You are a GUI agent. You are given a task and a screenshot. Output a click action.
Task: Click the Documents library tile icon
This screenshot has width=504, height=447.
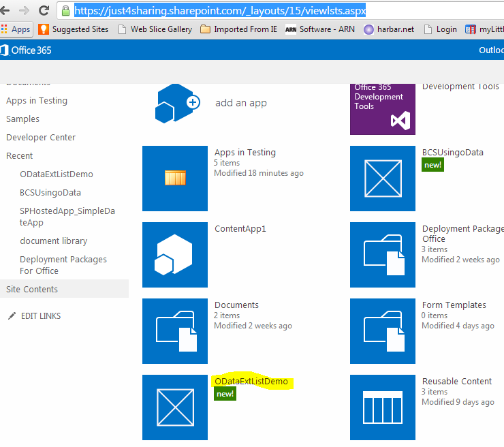click(175, 331)
